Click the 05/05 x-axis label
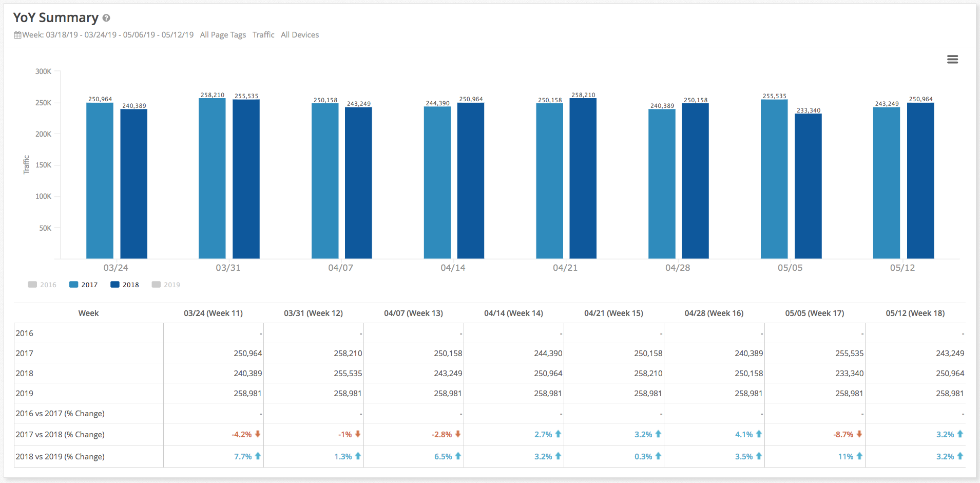The image size is (980, 483). coord(790,268)
